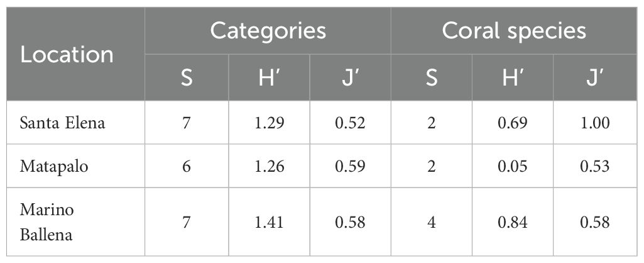Select the 0.84 value for Marino Ballena
Screen dimensions: 644x263
(x=513, y=222)
